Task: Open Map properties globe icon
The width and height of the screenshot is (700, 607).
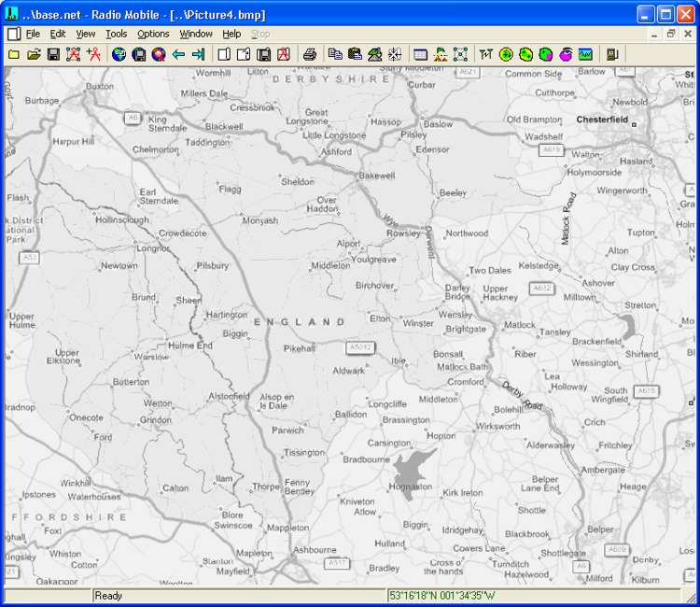Action: tap(119, 54)
